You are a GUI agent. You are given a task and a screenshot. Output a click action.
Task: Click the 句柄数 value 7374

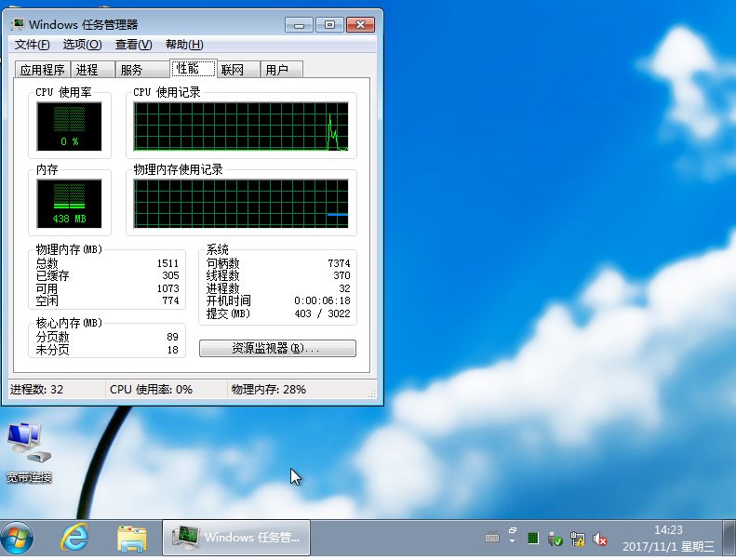(x=339, y=263)
